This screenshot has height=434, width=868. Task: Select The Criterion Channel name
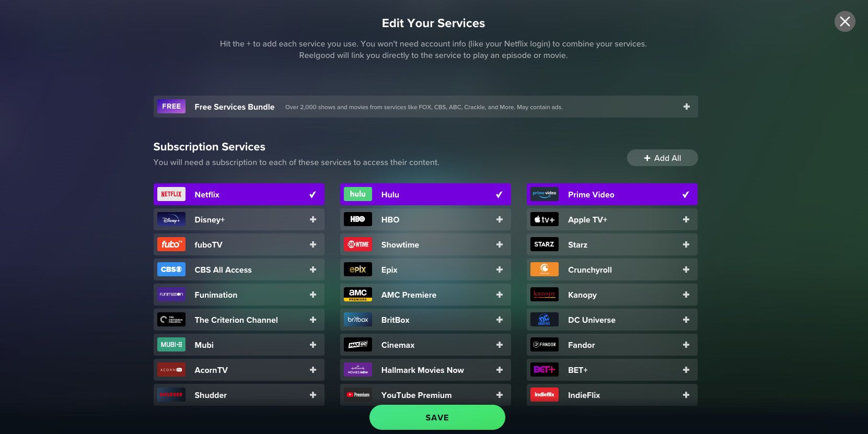coord(236,320)
